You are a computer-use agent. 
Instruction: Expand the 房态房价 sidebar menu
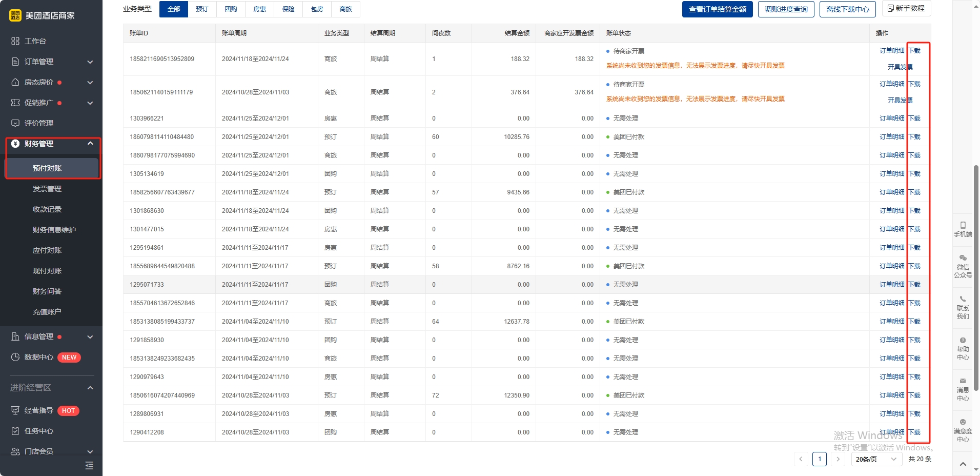click(90, 83)
